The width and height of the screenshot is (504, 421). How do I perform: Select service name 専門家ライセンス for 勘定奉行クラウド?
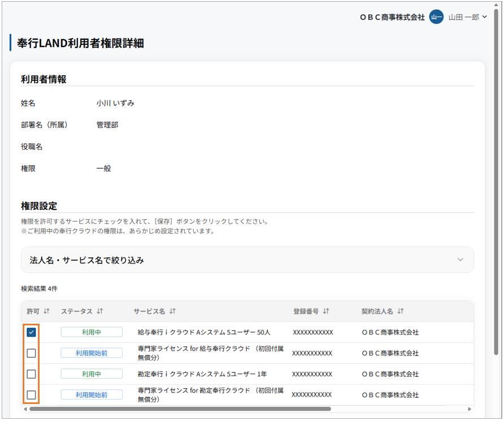[x=210, y=395]
